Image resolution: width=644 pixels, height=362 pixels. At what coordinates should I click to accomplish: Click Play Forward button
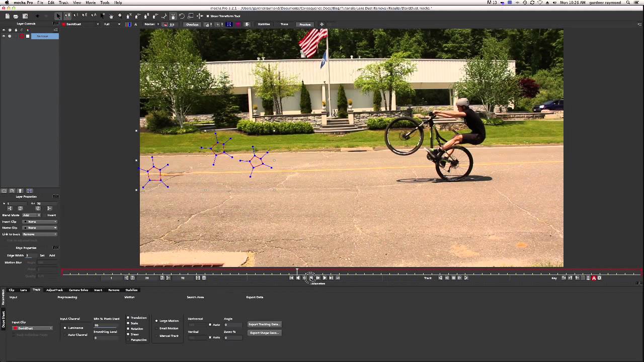coord(325,278)
